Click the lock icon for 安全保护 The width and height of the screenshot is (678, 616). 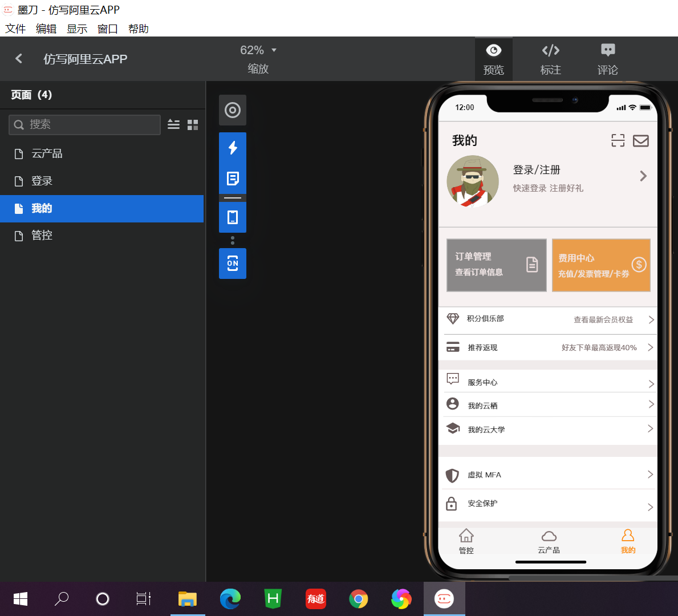click(452, 504)
